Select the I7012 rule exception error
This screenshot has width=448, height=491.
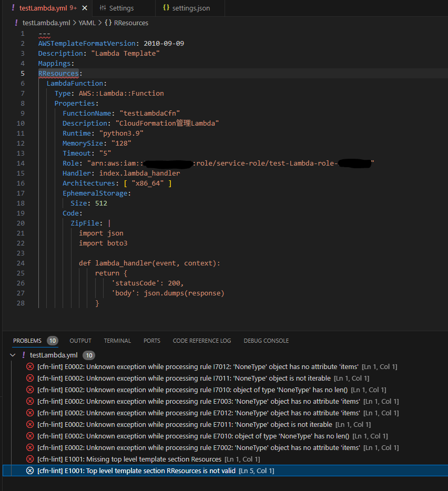coord(225,367)
